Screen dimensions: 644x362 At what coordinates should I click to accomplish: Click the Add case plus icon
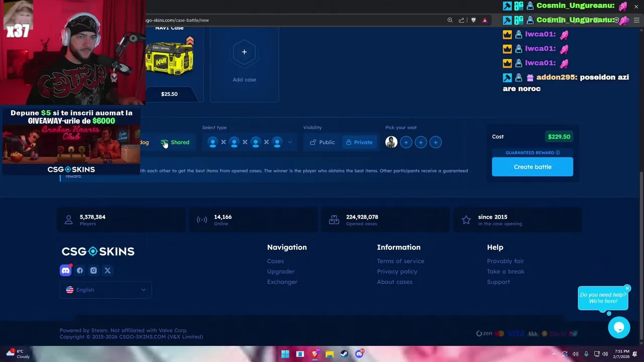(x=244, y=52)
